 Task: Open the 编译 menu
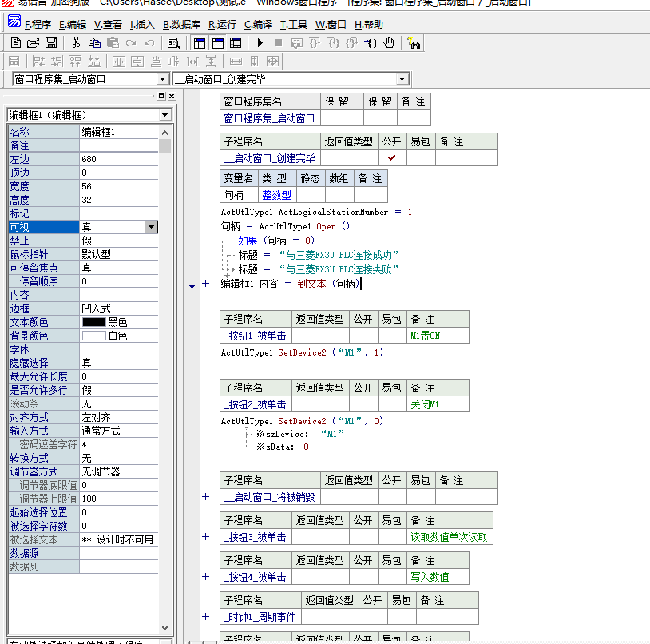(257, 25)
